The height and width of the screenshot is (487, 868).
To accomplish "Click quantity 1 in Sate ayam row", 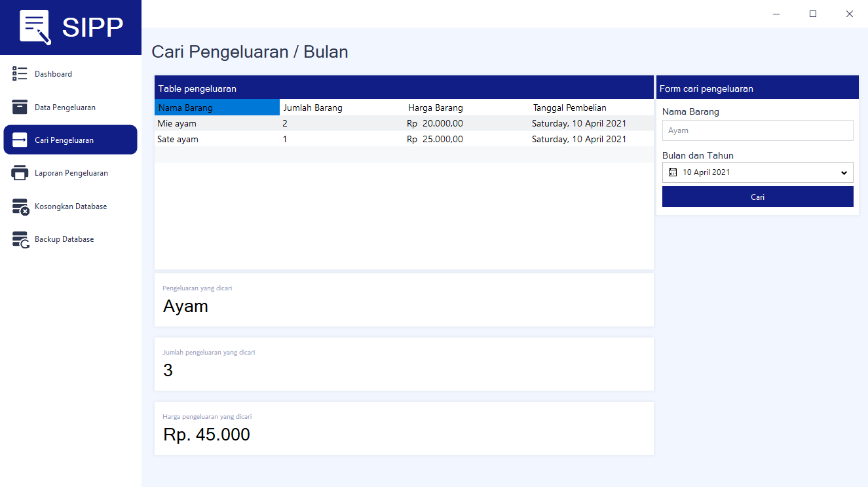I will pos(342,139).
